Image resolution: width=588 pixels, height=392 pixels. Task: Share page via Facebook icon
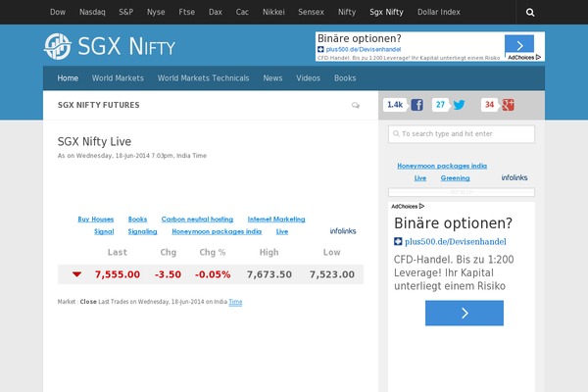pyautogui.click(x=416, y=105)
